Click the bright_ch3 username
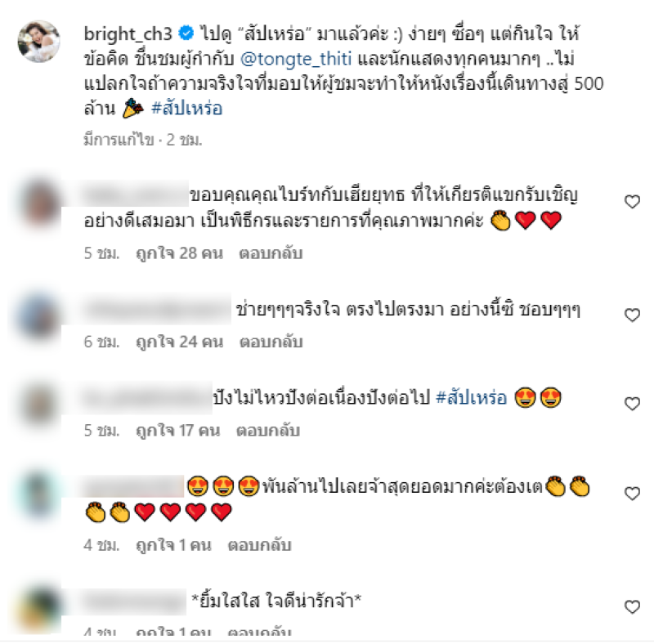 (x=128, y=34)
